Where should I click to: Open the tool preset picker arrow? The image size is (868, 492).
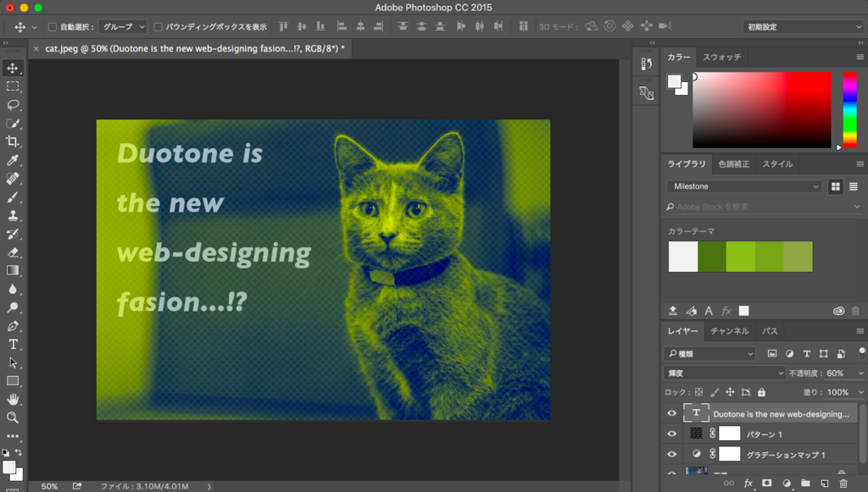tap(34, 26)
